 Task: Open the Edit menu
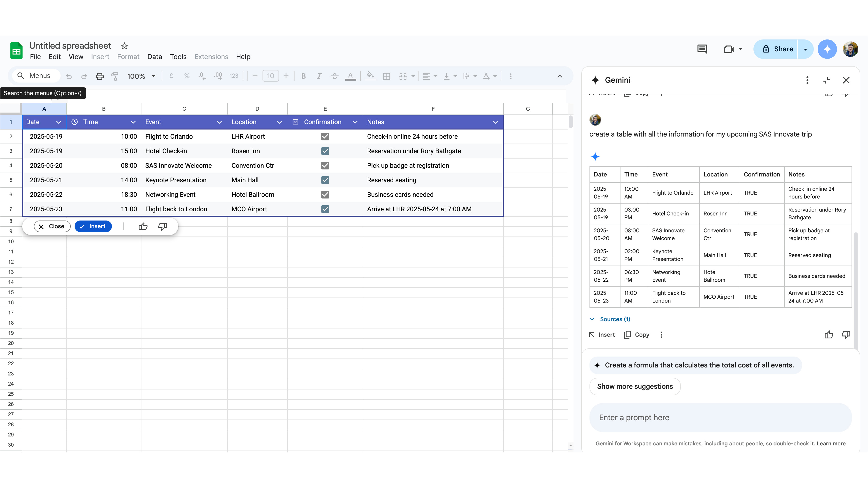pyautogui.click(x=54, y=57)
